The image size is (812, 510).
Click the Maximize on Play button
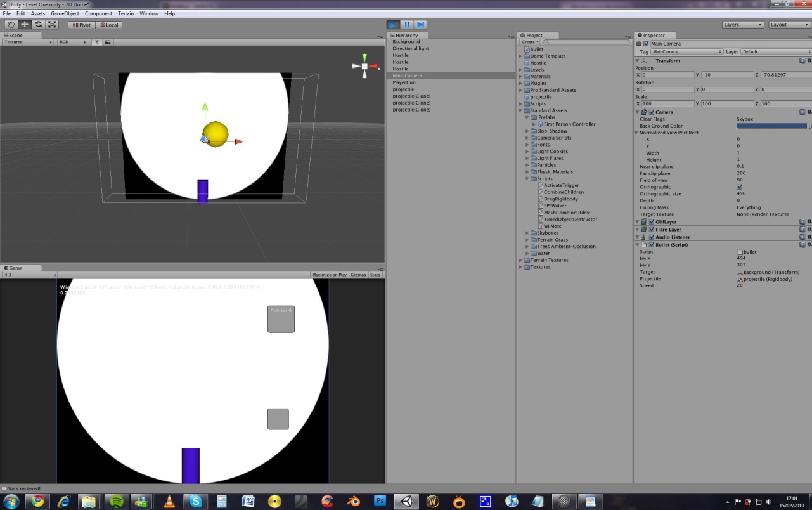point(329,274)
